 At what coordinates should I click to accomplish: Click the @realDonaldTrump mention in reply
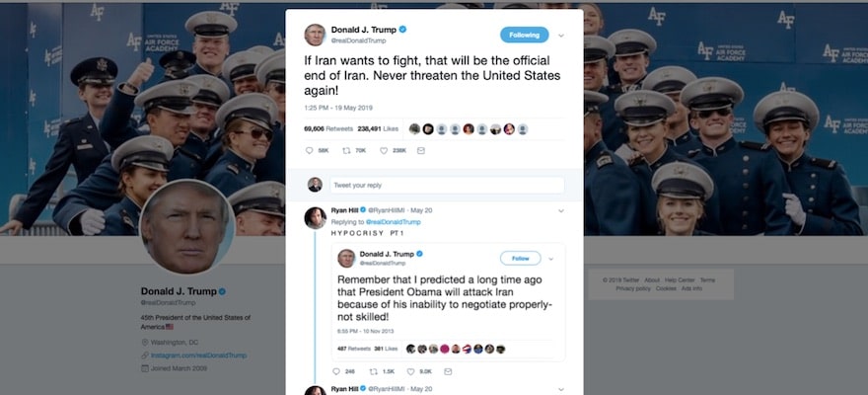(x=393, y=222)
